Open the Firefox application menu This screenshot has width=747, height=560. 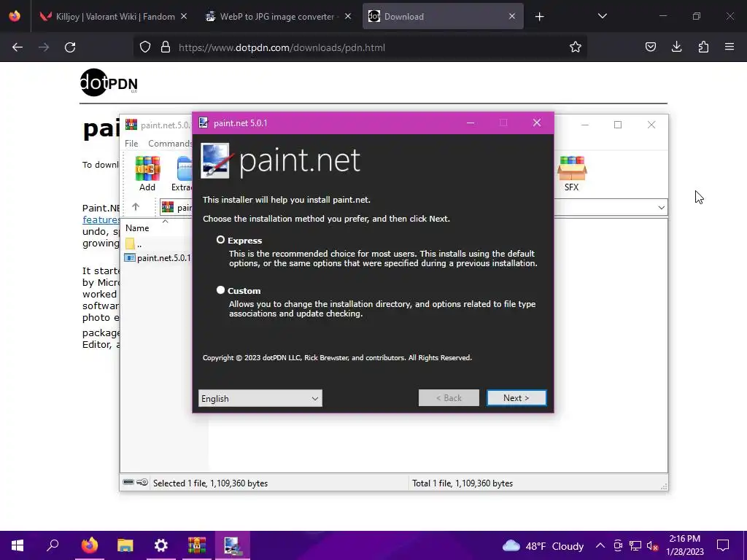tap(729, 47)
